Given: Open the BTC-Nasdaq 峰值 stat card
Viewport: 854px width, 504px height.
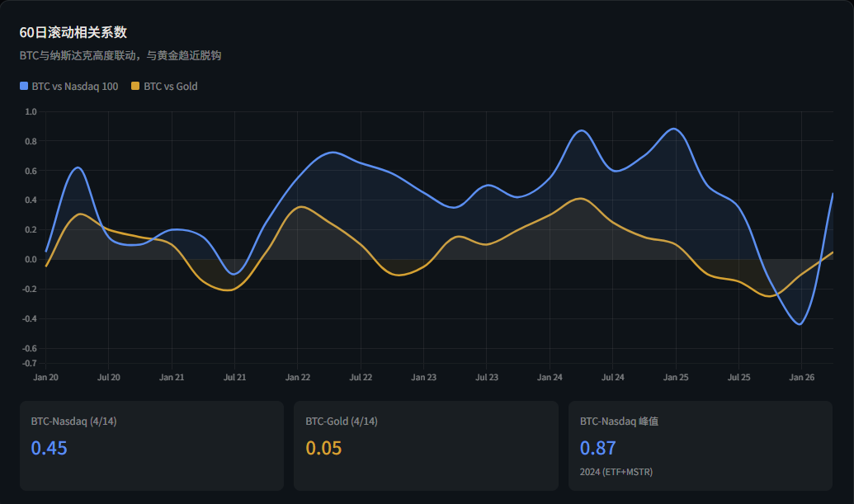Looking at the screenshot, I should coord(701,445).
